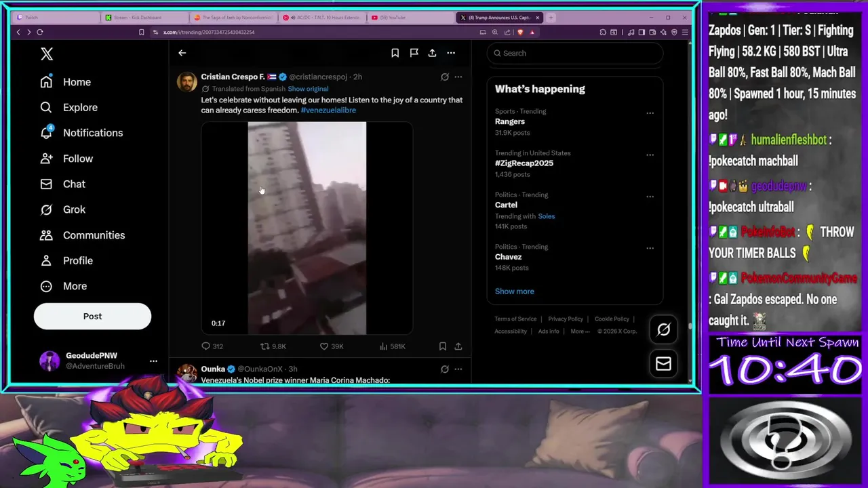The image size is (868, 488).
Task: Click the X logo in sidebar
Action: point(46,54)
